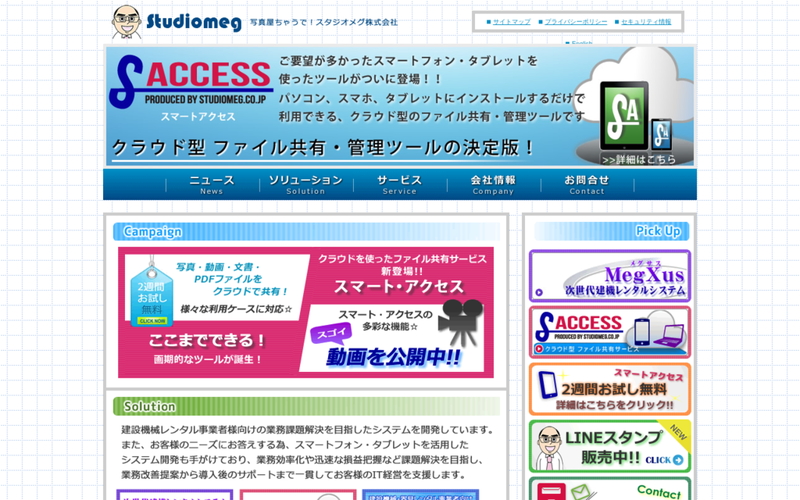
Task: Click 動画を公開中!! campaign text
Action: point(393,357)
